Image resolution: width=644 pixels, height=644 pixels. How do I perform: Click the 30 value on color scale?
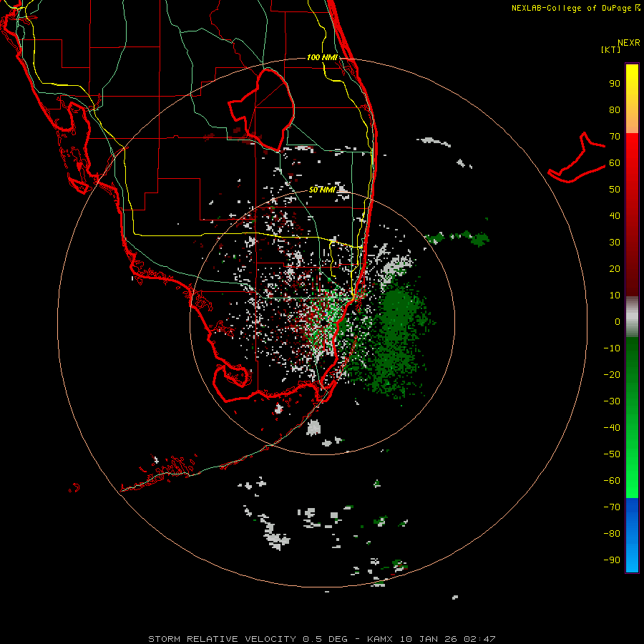(x=615, y=243)
